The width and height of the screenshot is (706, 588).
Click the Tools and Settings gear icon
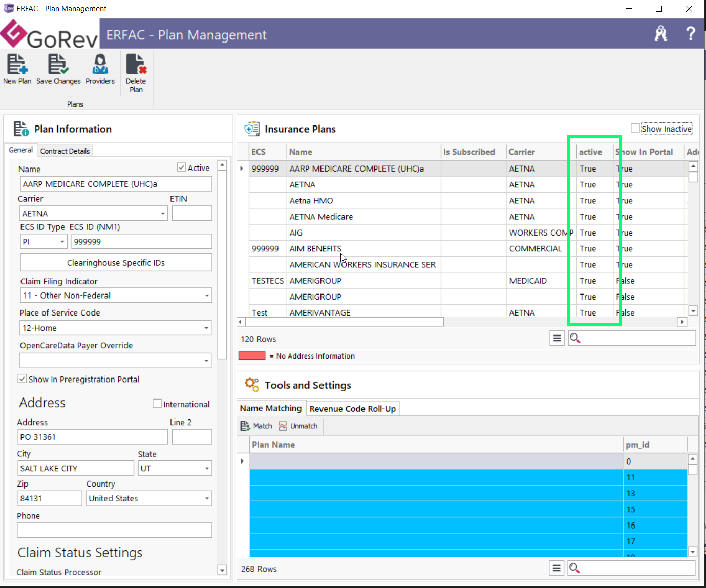tap(251, 384)
